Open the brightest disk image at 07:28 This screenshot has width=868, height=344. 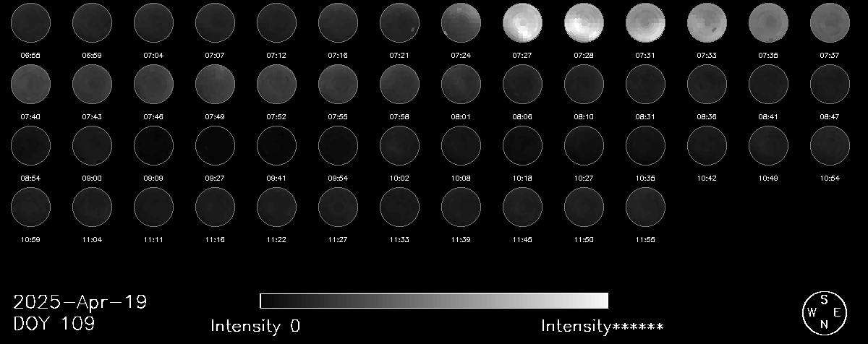point(584,22)
